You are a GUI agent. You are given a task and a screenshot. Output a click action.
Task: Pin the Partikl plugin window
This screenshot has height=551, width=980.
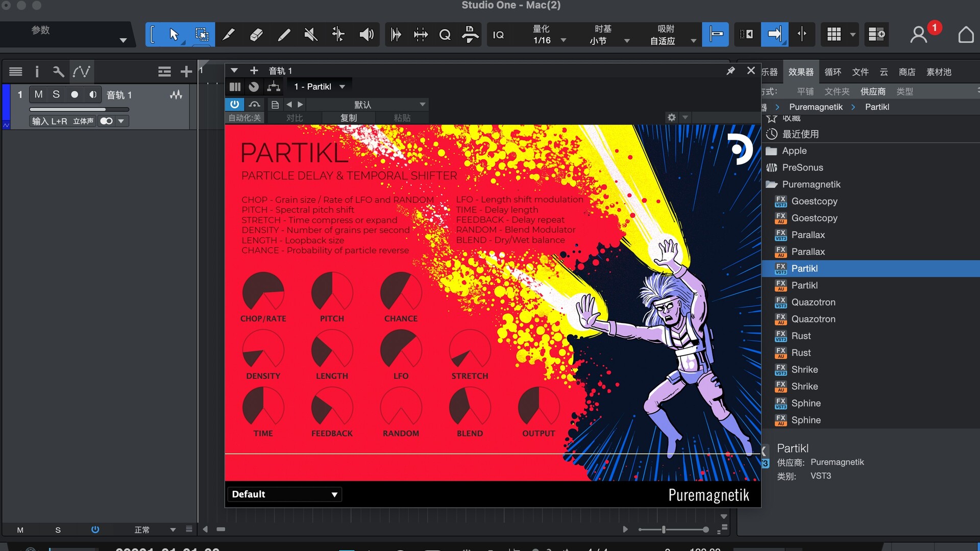click(x=731, y=71)
